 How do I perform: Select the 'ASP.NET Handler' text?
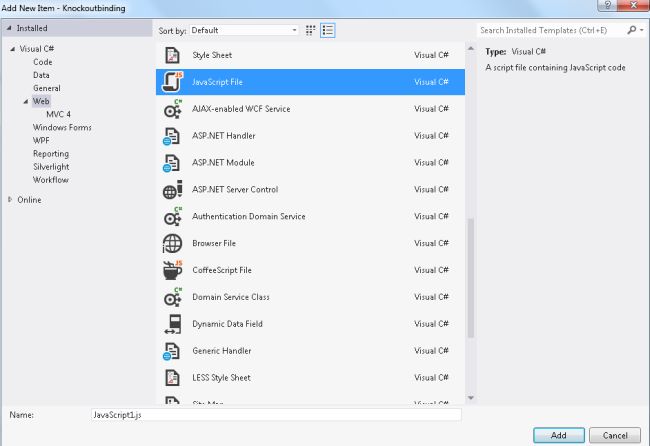224,136
